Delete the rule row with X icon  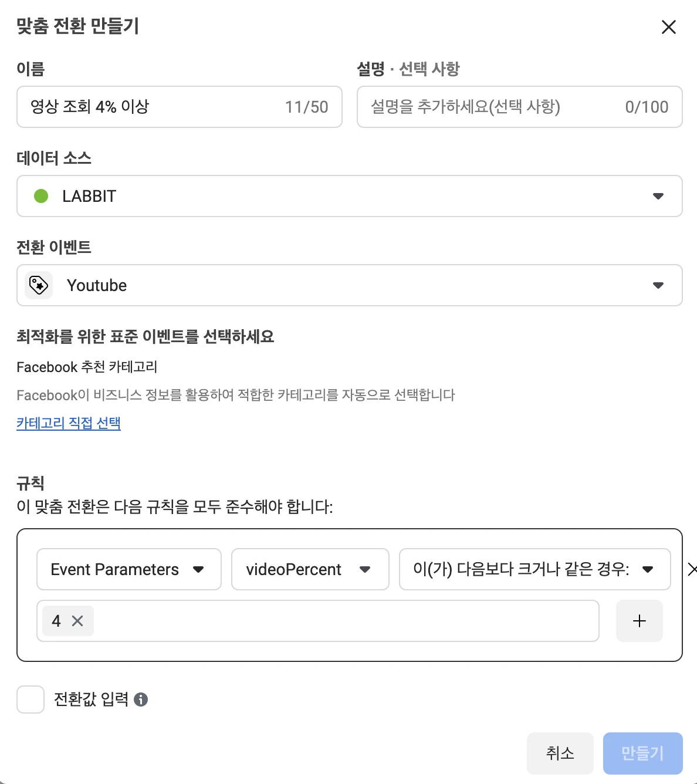click(x=692, y=569)
